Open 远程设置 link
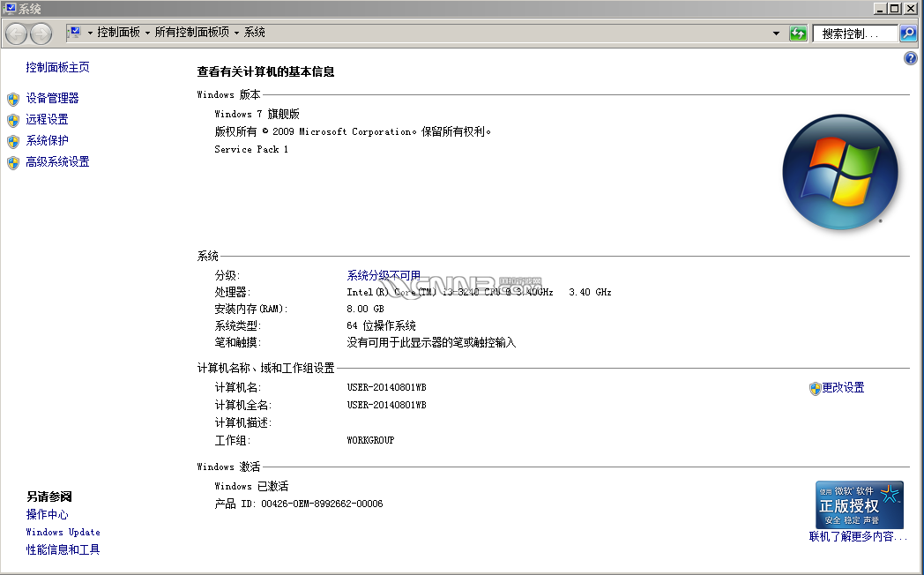This screenshot has width=924, height=575. click(47, 119)
